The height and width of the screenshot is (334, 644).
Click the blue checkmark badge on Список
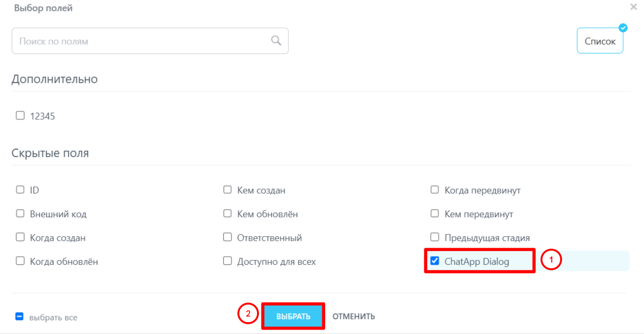[x=623, y=28]
